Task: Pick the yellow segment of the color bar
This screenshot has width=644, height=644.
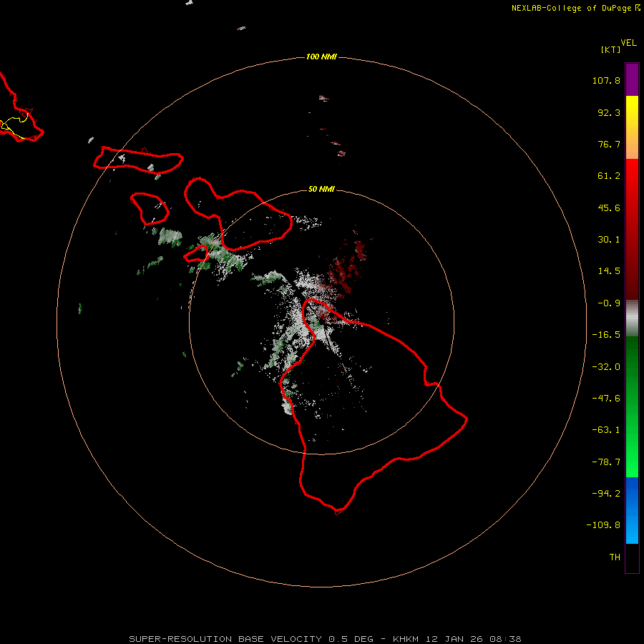Action: tap(632, 111)
